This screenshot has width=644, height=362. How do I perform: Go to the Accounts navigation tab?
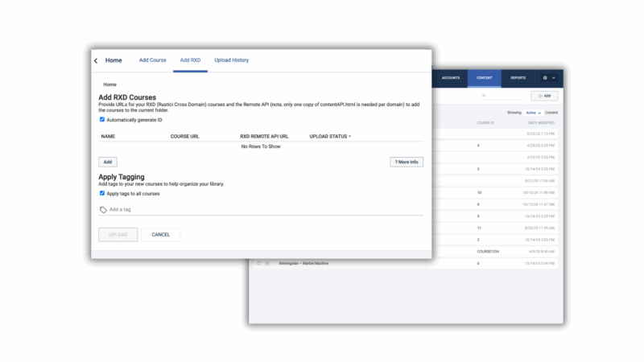451,78
